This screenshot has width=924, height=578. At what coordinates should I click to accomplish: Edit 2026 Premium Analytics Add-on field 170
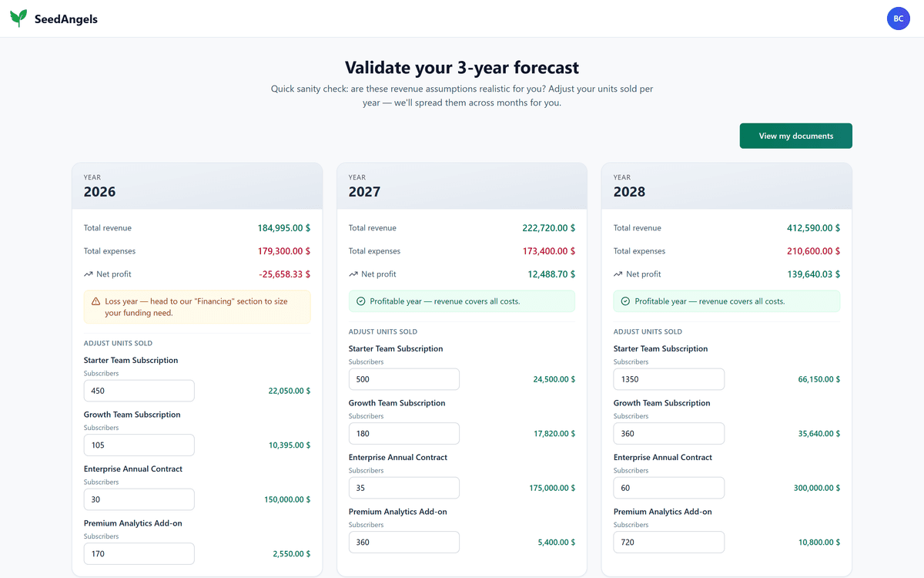139,553
